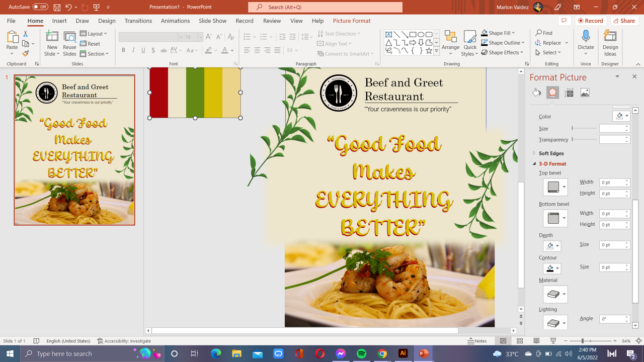This screenshot has width=644, height=362.
Task: Click Reset in the Slides group
Action: pyautogui.click(x=90, y=44)
